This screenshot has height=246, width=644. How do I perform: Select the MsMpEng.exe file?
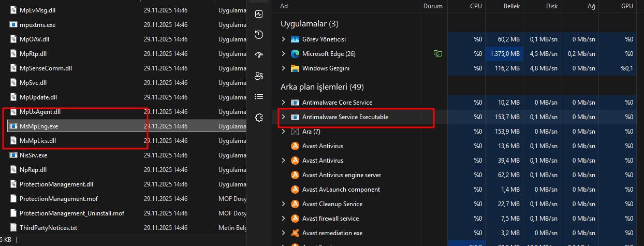point(39,126)
